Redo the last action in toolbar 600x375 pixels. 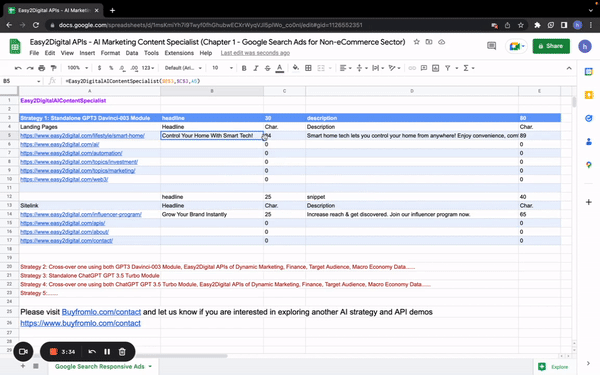click(x=30, y=68)
